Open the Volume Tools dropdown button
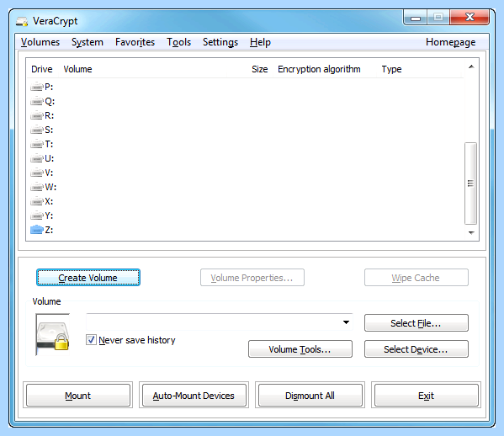This screenshot has width=504, height=436. click(x=300, y=348)
